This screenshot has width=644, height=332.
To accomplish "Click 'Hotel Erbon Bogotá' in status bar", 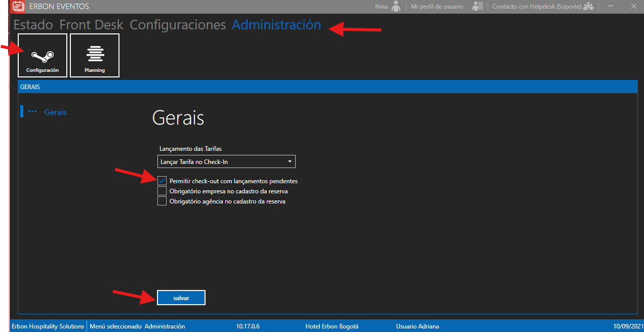I will pos(332,326).
